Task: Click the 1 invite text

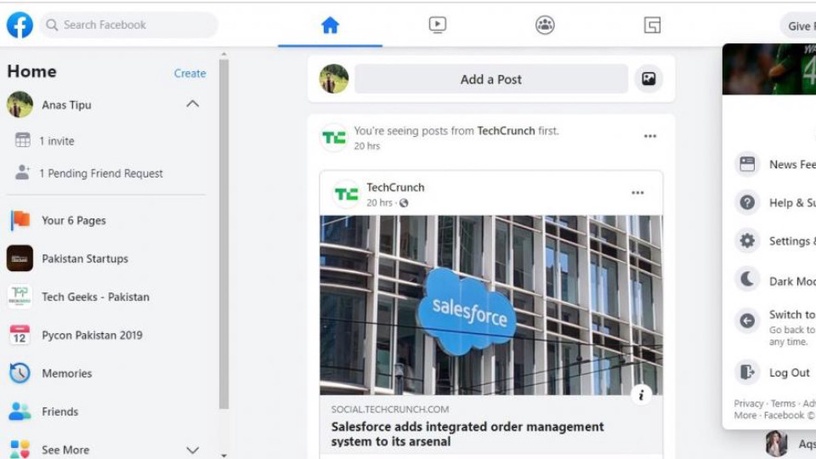Action: coord(57,141)
